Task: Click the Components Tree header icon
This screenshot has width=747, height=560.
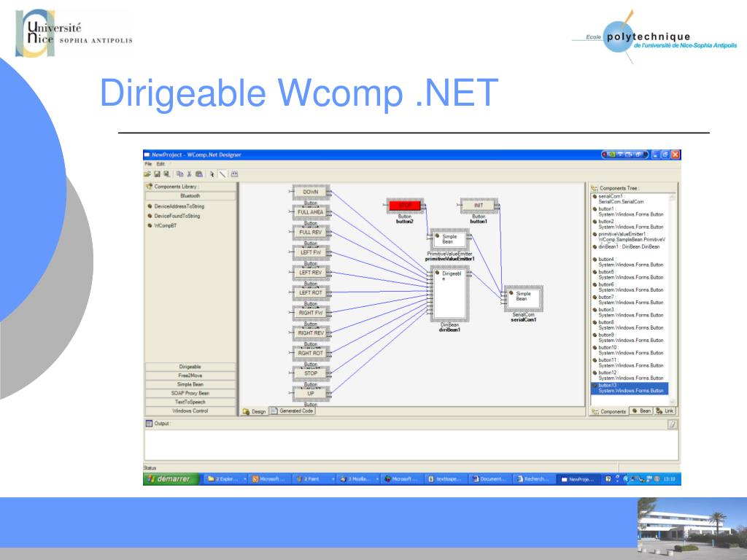Action: [594, 188]
